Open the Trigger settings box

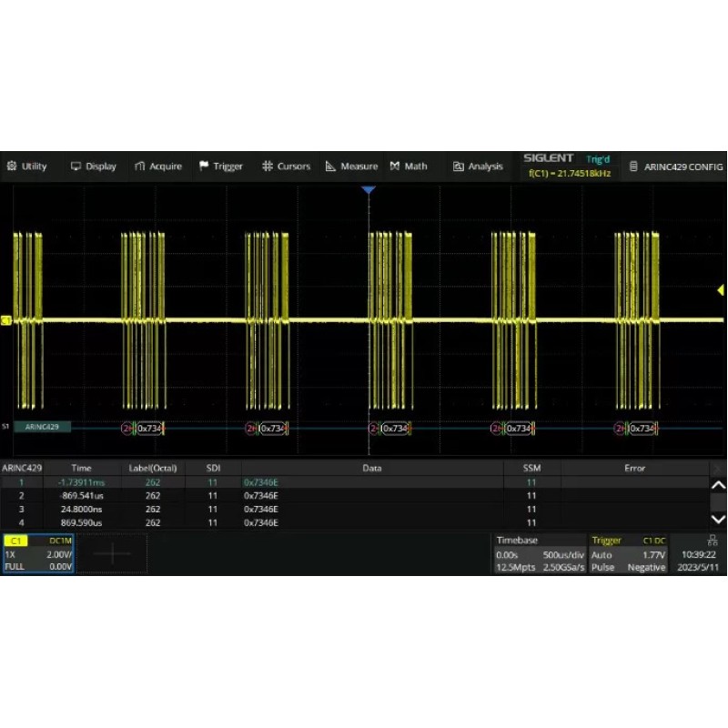629,553
